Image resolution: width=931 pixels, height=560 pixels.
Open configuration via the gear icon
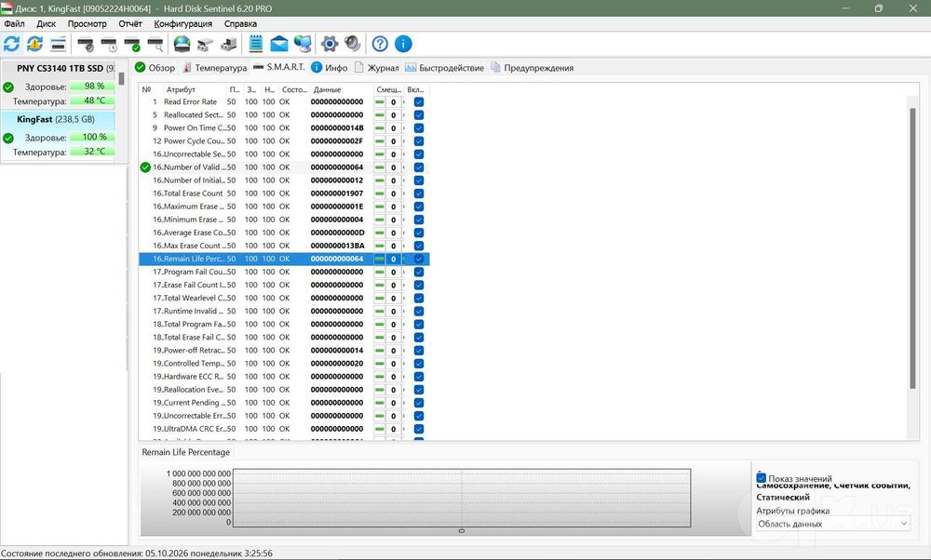(330, 44)
